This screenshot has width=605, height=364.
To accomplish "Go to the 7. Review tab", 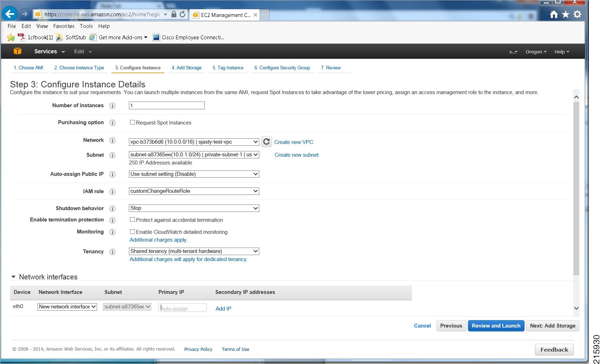I will (331, 68).
